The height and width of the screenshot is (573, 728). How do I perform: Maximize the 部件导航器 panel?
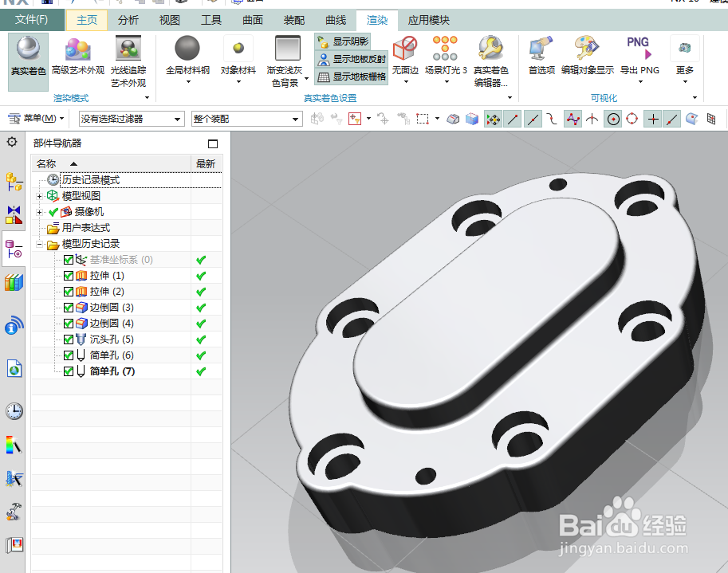click(213, 143)
